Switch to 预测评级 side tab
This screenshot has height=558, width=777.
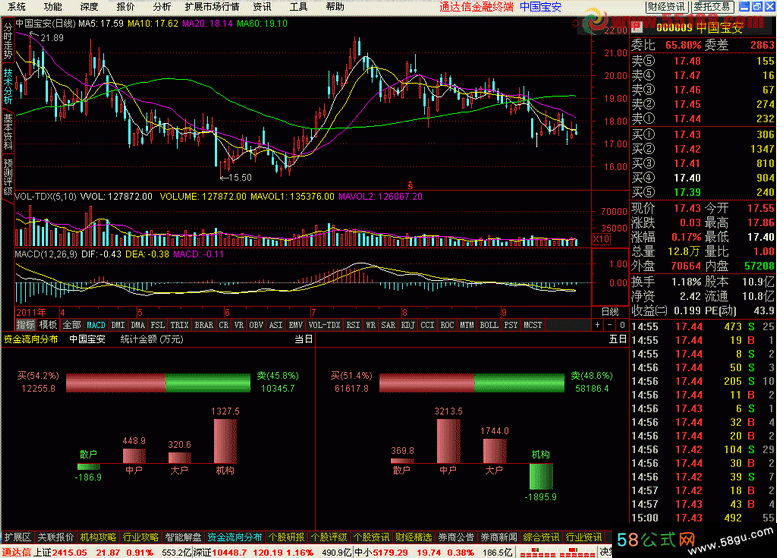click(x=7, y=177)
